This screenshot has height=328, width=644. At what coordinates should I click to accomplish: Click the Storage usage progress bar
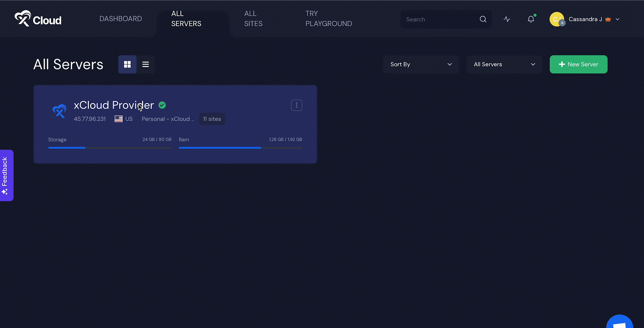pos(109,148)
